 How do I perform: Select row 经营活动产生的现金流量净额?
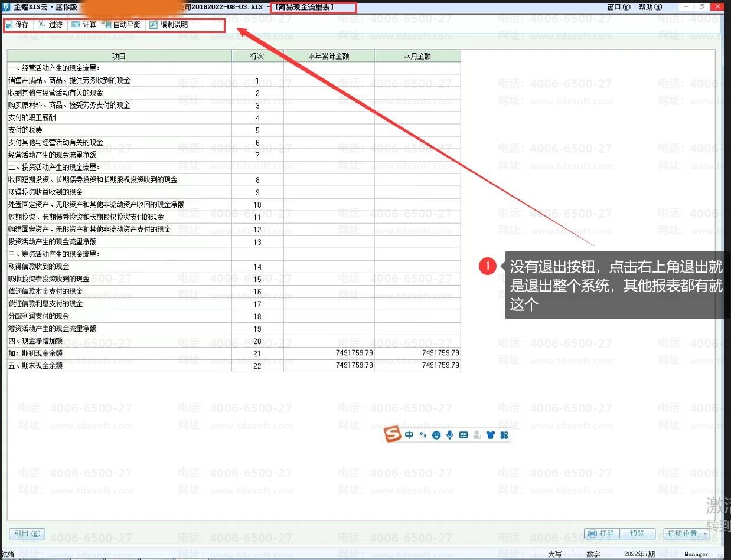tap(234, 155)
